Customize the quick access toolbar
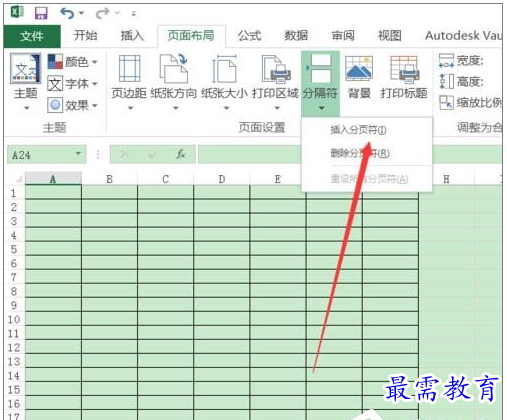507x420 pixels. tap(133, 14)
